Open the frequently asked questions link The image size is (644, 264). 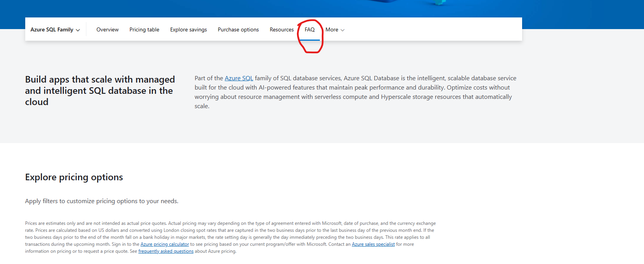(x=166, y=251)
